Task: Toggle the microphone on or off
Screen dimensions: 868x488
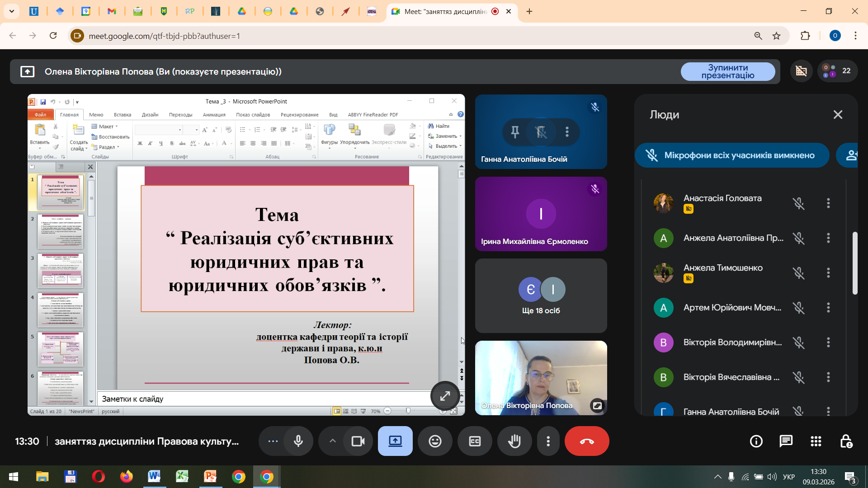Action: [298, 441]
